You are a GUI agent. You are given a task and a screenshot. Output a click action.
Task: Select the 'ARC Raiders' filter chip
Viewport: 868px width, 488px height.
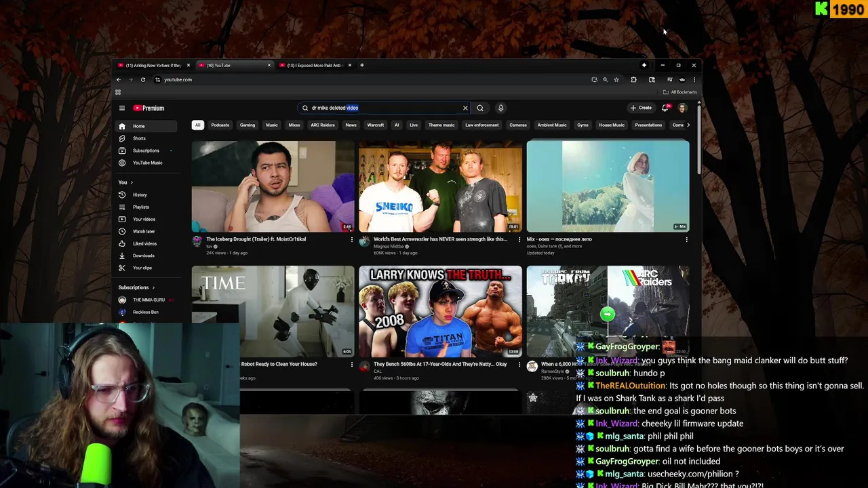point(323,125)
